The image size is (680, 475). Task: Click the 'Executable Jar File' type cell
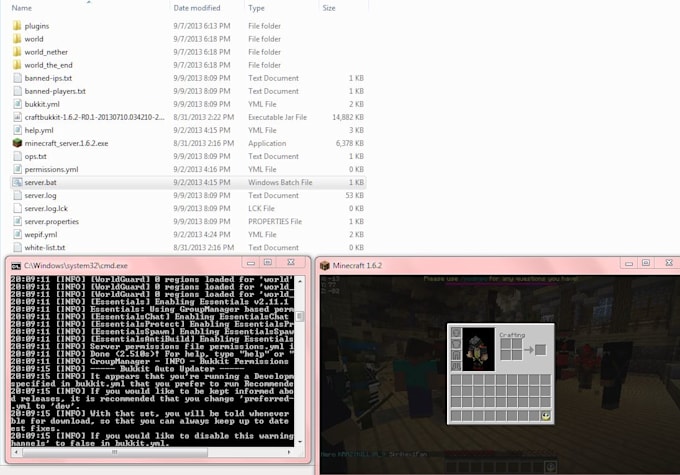tap(278, 117)
